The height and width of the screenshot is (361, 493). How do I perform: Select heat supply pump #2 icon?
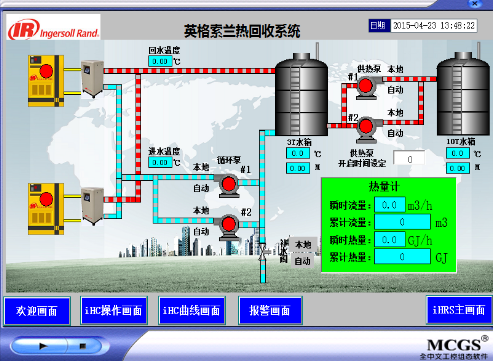coord(366,129)
